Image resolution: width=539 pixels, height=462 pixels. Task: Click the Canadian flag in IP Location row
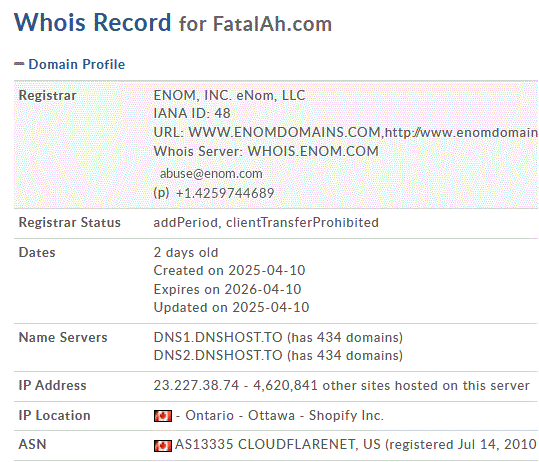click(163, 416)
